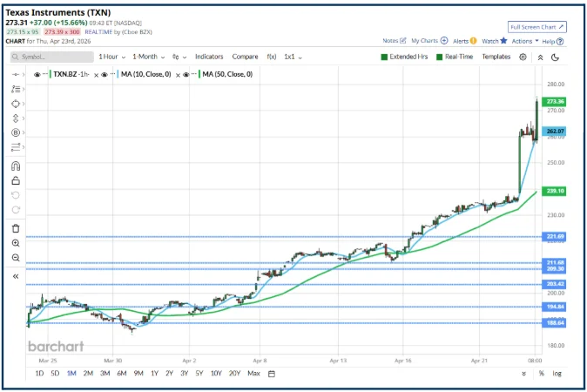Image resolution: width=587 pixels, height=392 pixels.
Task: Open Indicators menu
Action: (x=209, y=57)
